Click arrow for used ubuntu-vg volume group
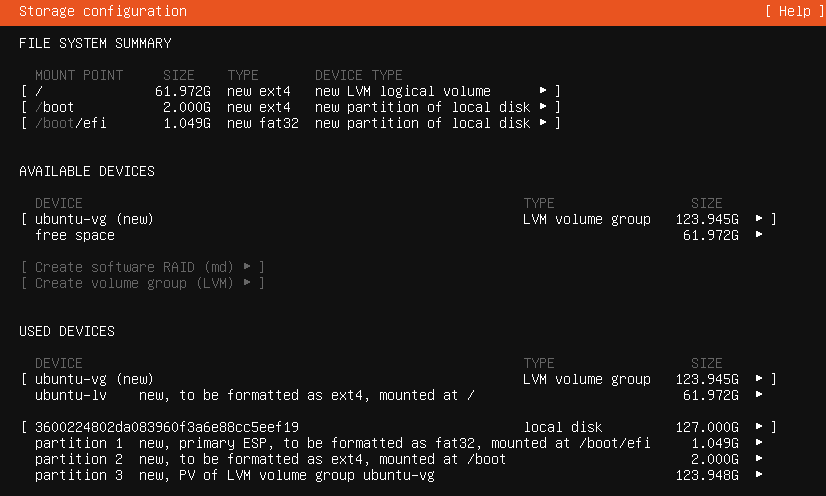 click(x=759, y=379)
